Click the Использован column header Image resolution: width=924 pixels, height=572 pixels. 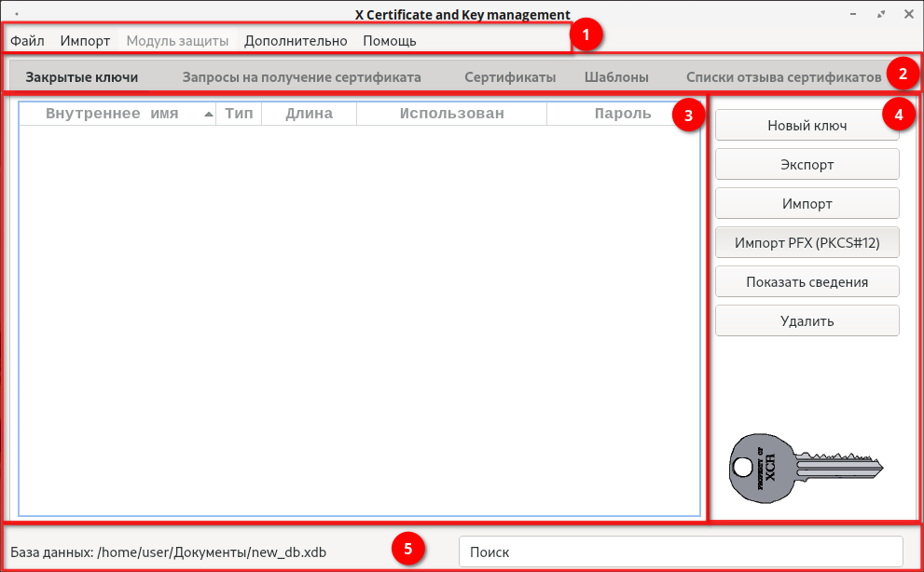[x=451, y=114]
